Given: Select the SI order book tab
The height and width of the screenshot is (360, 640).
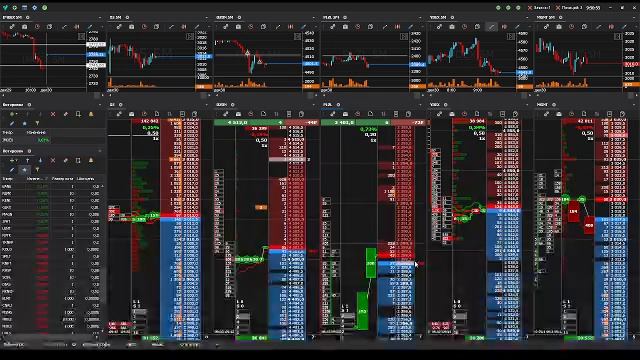Looking at the screenshot, I should pos(112,105).
